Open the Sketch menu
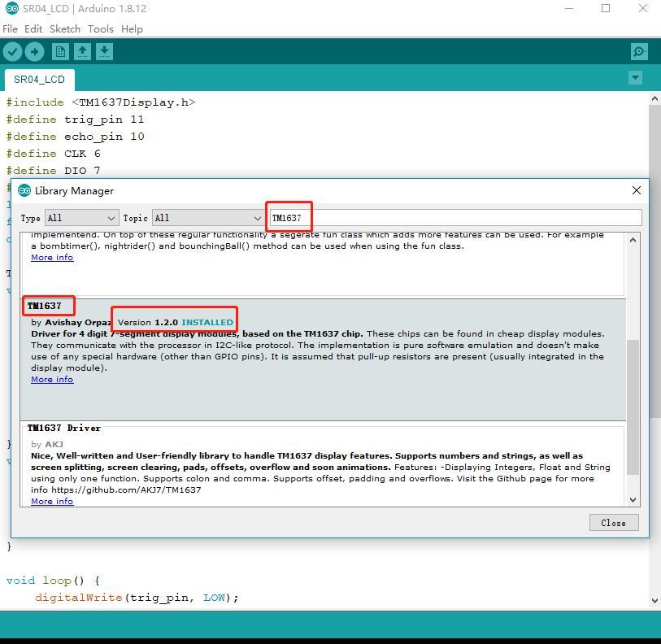The height and width of the screenshot is (644, 661). coord(65,29)
